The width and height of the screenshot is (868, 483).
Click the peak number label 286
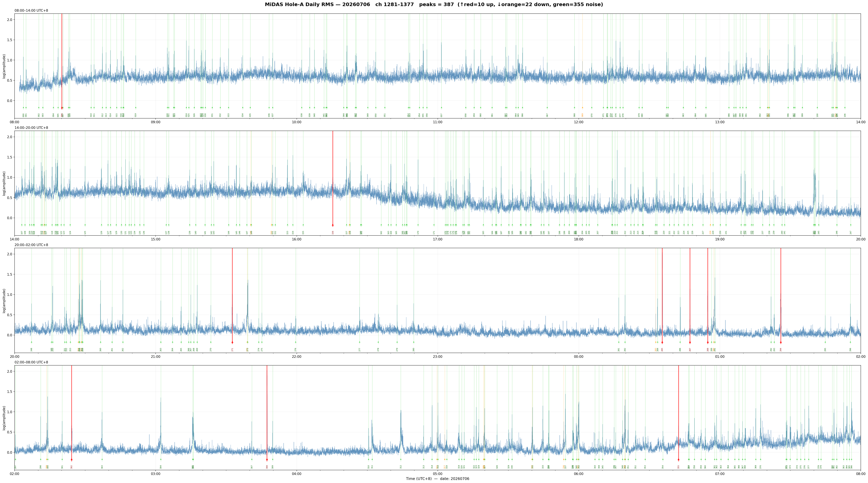[680, 350]
